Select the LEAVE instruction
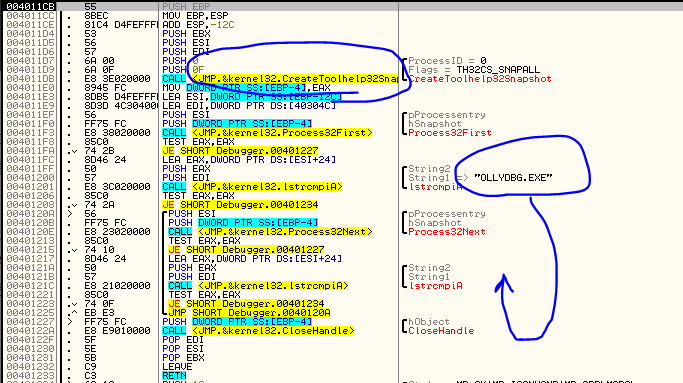 [x=177, y=367]
